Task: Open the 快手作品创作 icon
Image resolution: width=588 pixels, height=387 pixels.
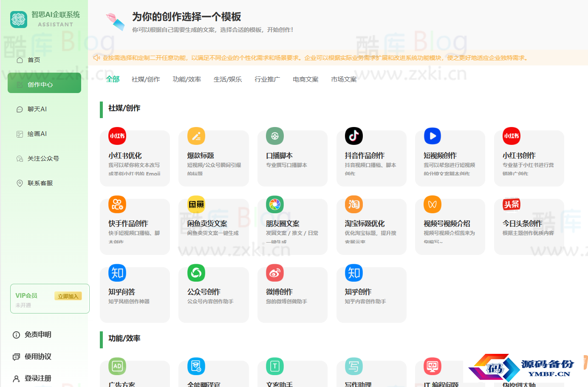Action: coord(117,204)
